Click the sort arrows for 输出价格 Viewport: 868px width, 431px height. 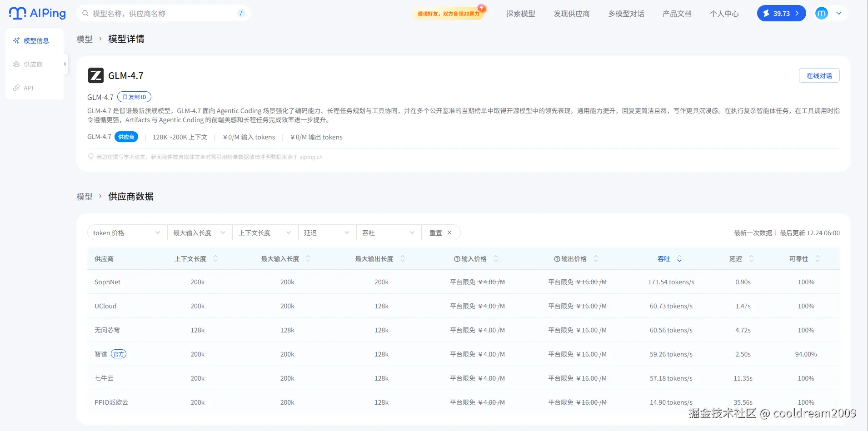pos(596,258)
